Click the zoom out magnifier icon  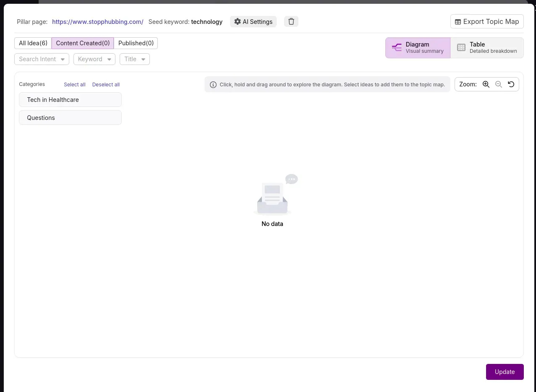tap(499, 84)
